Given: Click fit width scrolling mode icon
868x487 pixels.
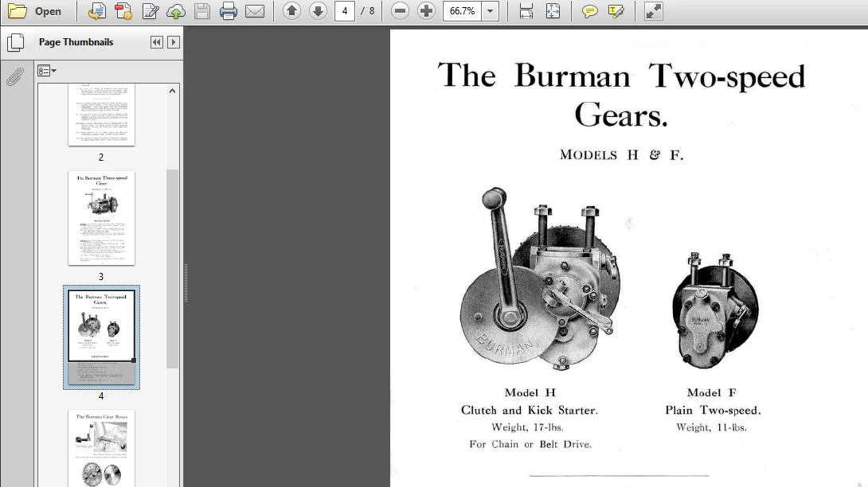Looking at the screenshot, I should click(x=526, y=11).
